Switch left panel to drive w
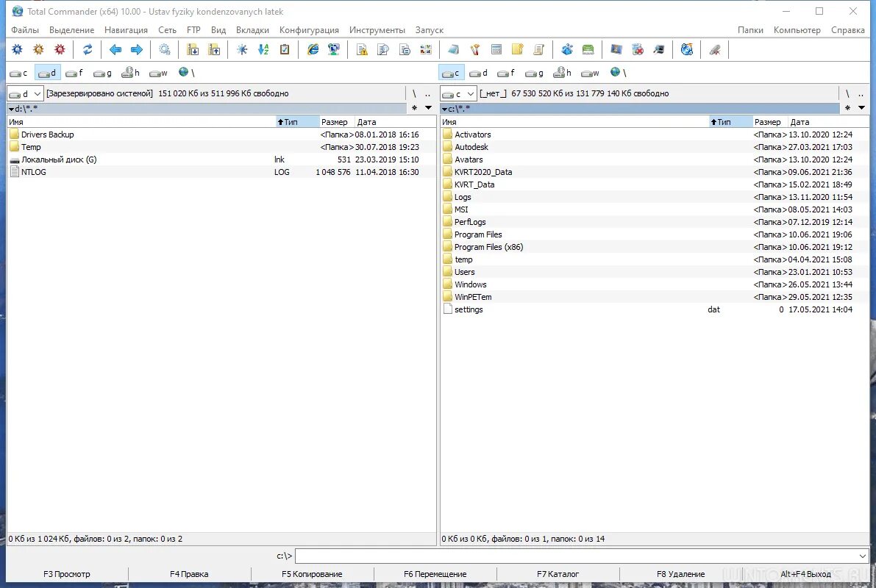Viewport: 876px width, 588px height. pos(158,73)
